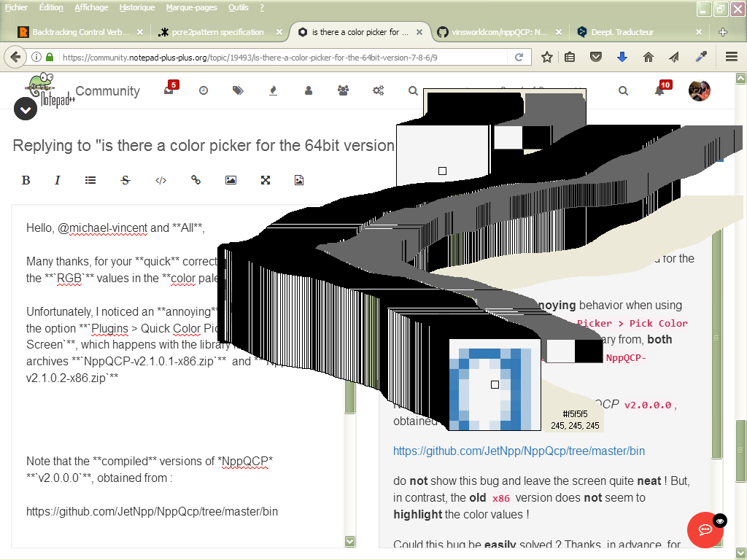The width and height of the screenshot is (747, 560).
Task: Open the Marque-pages menu
Action: 192,7
